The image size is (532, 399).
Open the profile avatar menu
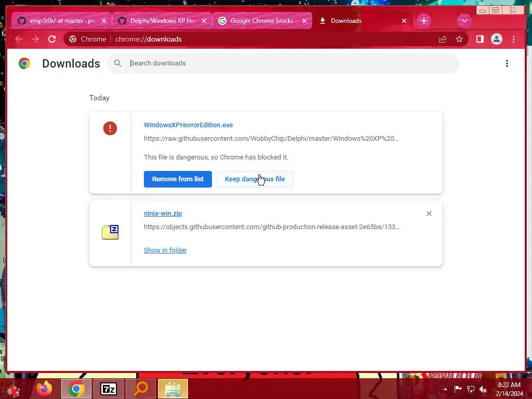point(496,39)
